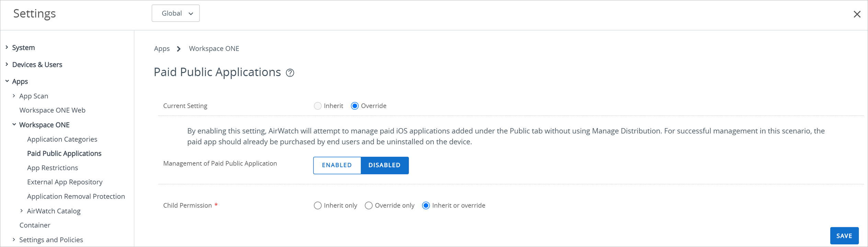This screenshot has width=868, height=247.
Task: Click the breadcrumb separator arrow
Action: coord(179,49)
